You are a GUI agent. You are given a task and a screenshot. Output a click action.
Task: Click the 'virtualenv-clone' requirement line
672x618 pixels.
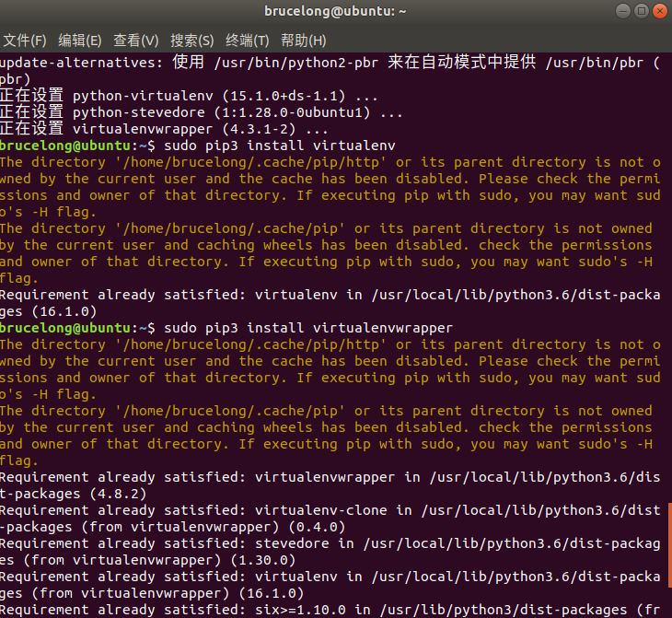(330, 510)
